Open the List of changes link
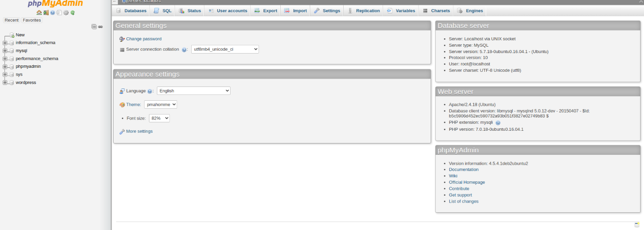The width and height of the screenshot is (644, 230). [x=464, y=201]
